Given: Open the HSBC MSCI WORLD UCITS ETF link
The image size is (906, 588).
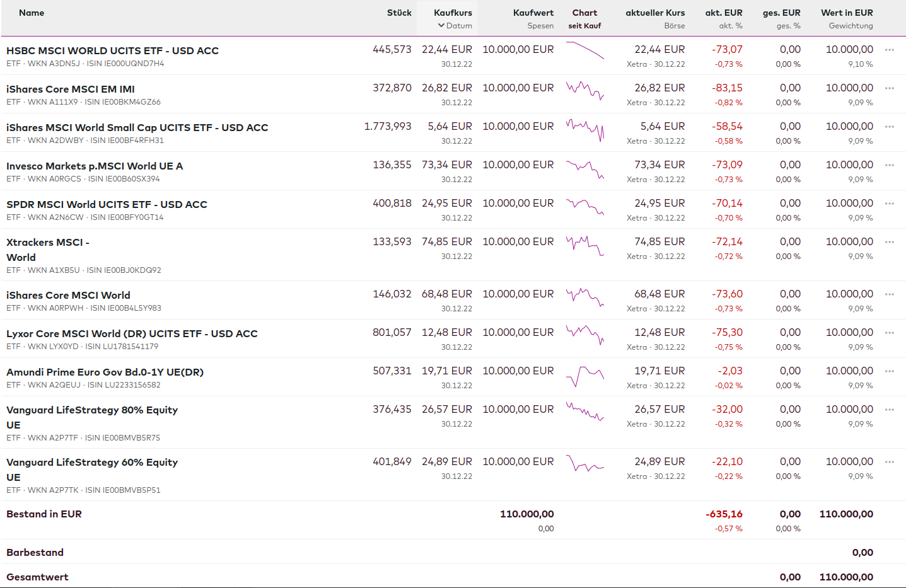Looking at the screenshot, I should tap(112, 50).
